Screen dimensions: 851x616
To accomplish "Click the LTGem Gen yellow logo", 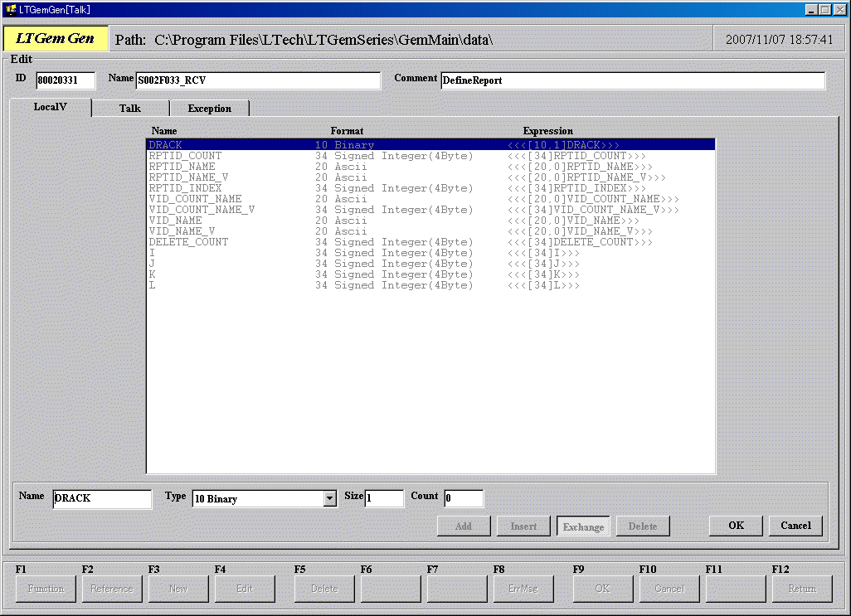I will click(56, 39).
